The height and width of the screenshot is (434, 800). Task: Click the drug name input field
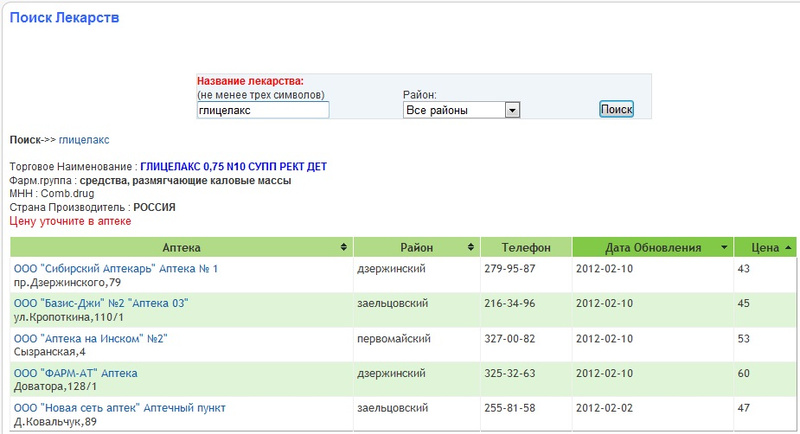[x=263, y=110]
